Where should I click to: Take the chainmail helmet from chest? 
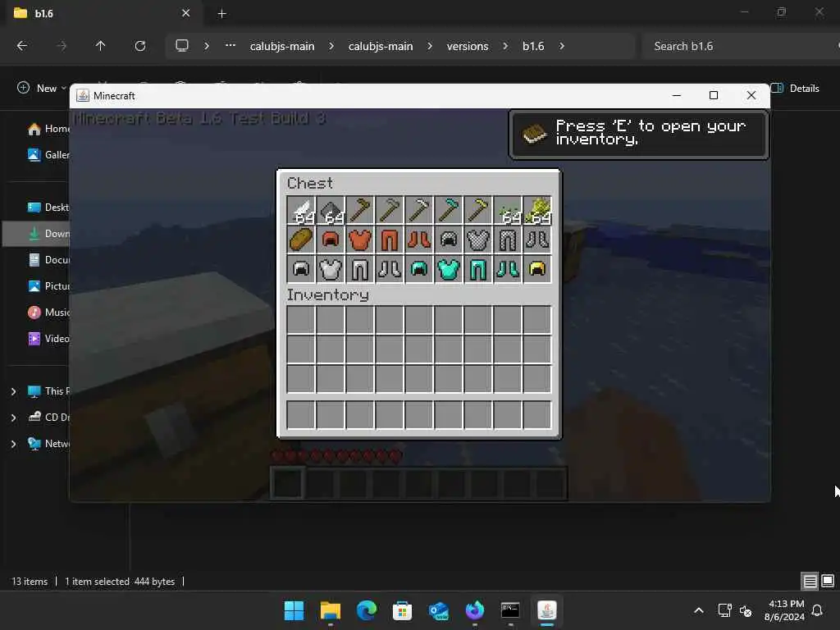click(449, 240)
